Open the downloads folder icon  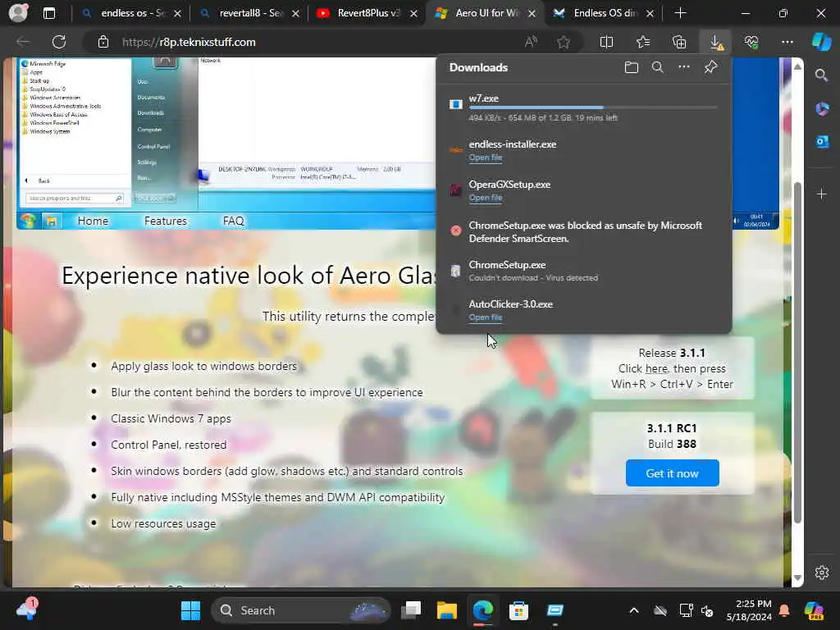pyautogui.click(x=631, y=67)
